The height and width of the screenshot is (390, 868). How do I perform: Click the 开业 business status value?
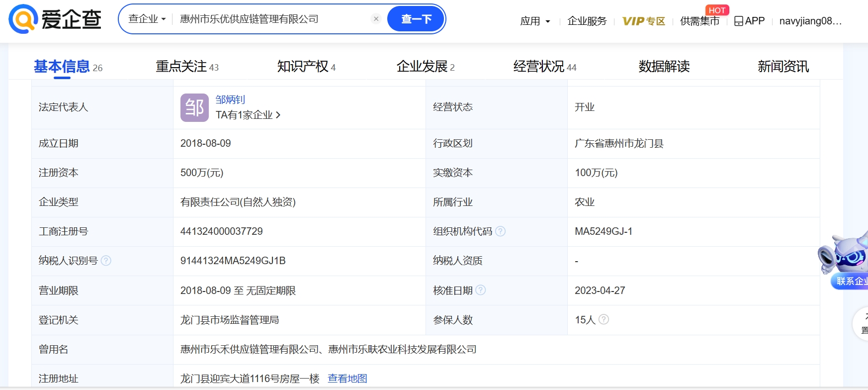585,107
